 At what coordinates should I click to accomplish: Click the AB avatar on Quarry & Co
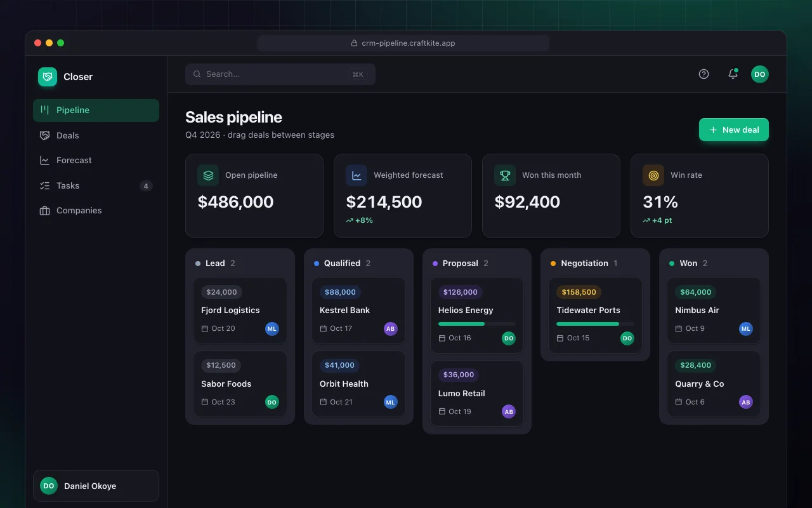coord(746,402)
